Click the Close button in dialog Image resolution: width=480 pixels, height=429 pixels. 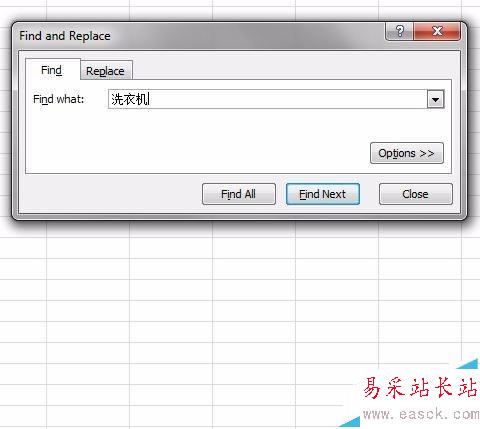pos(416,194)
